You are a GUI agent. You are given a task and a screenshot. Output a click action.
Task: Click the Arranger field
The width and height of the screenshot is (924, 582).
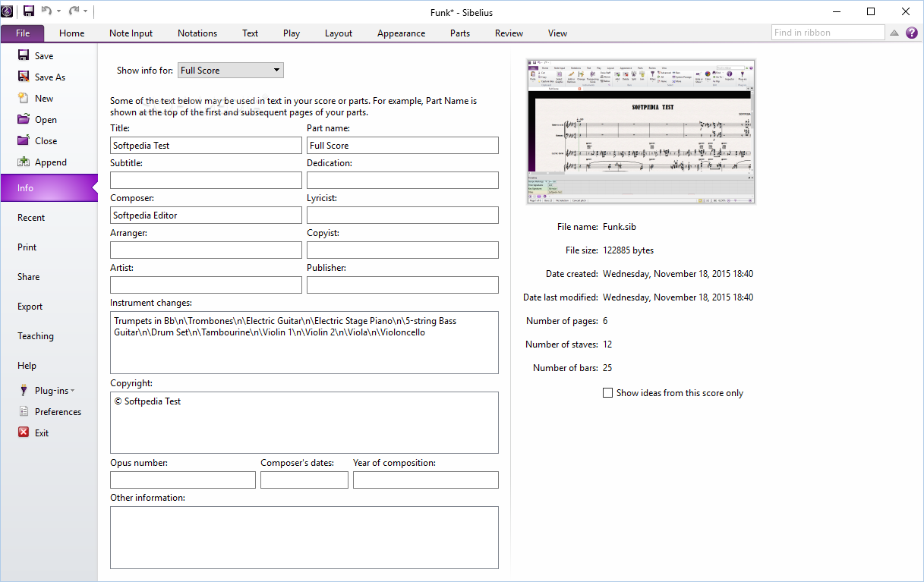(x=206, y=250)
